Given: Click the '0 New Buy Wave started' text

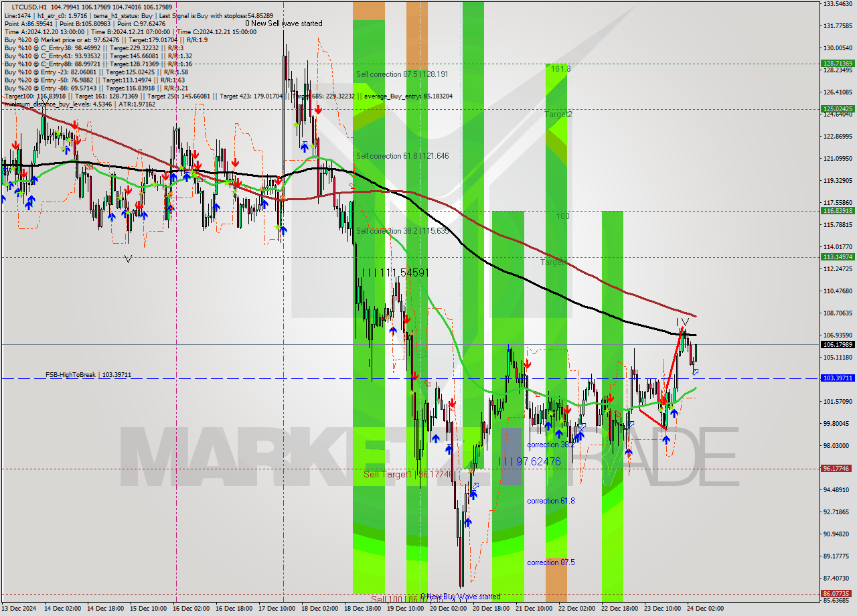Looking at the screenshot, I should [460, 597].
